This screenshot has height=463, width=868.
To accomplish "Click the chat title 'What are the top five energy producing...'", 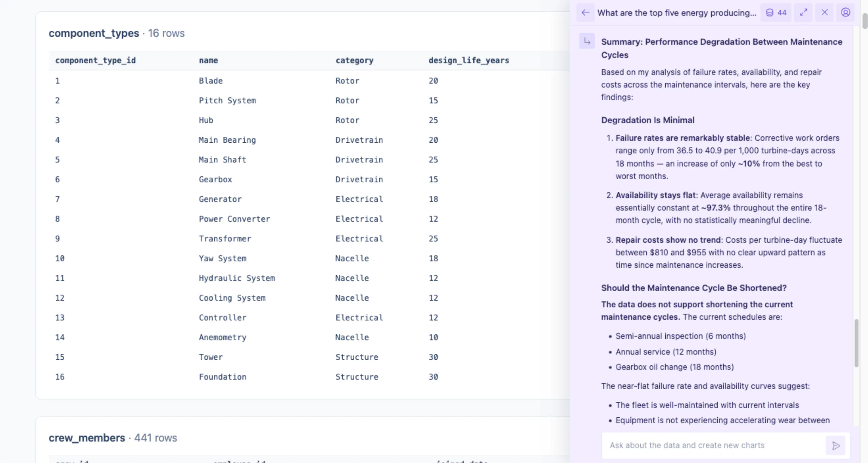I will pos(677,13).
